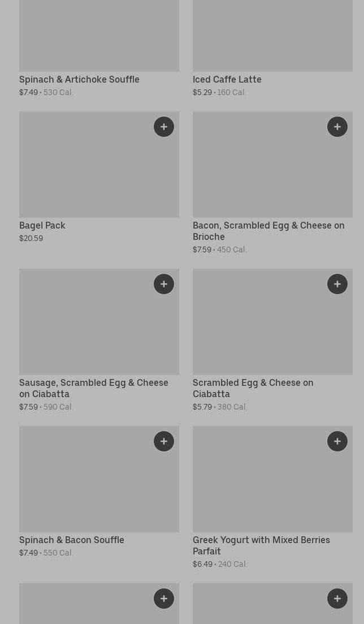Tap plus button on Greek Yogurt Parfait card
The image size is (364, 624).
(337, 441)
